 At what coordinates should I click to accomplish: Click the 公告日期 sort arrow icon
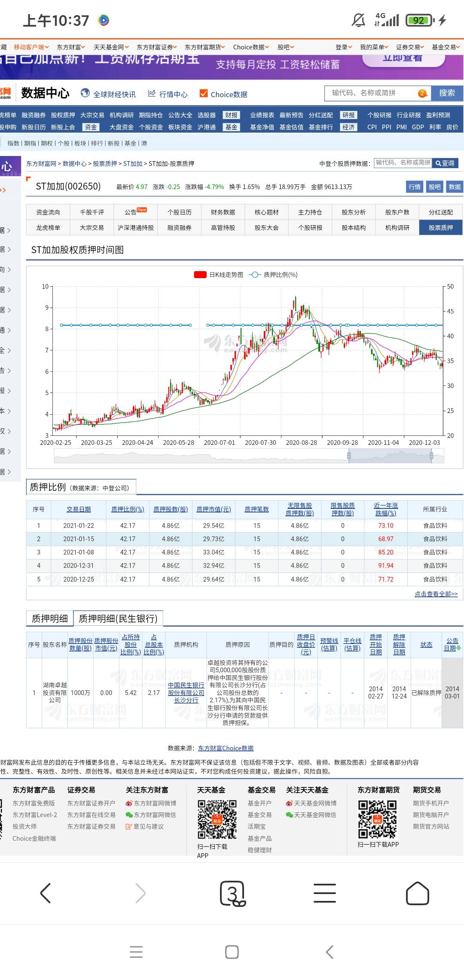459,648
